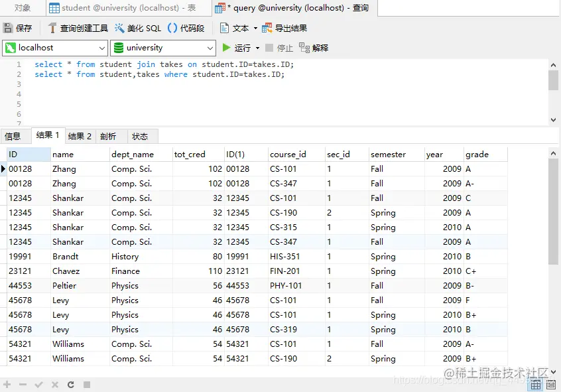Image resolution: width=561 pixels, height=392 pixels.
Task: Click the tot_cred 110 cell
Action: point(198,271)
